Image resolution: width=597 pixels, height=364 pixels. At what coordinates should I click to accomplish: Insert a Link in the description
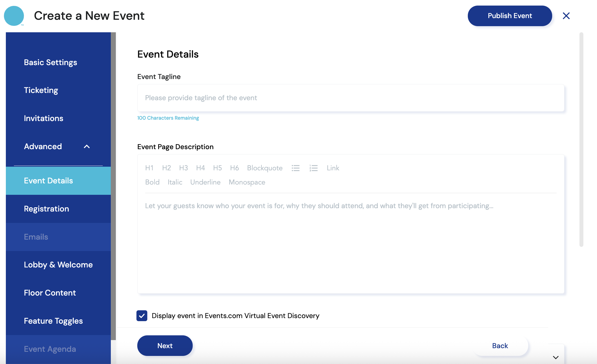click(x=333, y=168)
